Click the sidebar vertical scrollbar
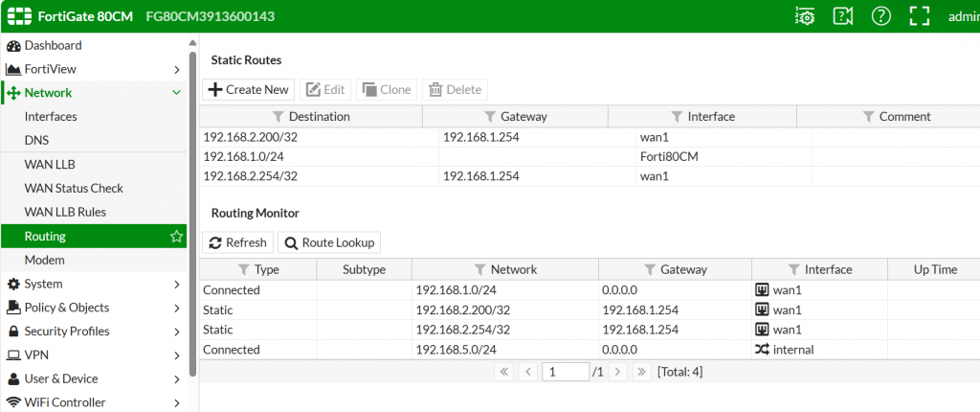The height and width of the screenshot is (412, 980). click(x=192, y=213)
